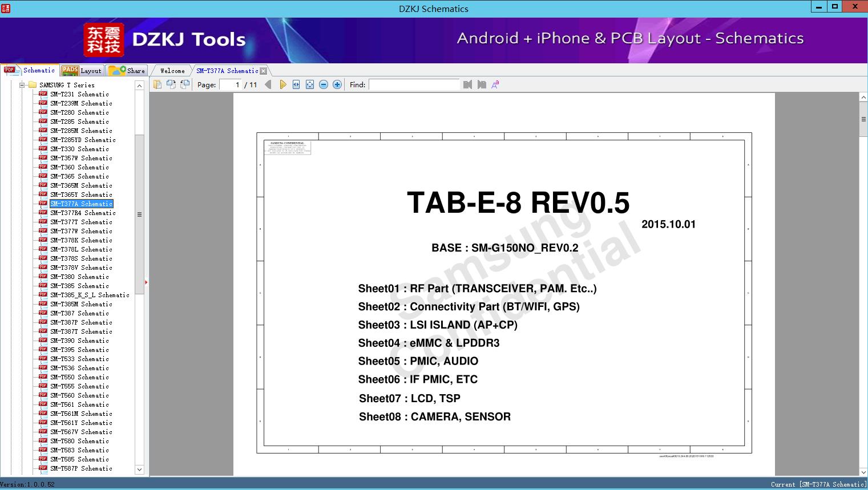
Task: Open SM-T387P Schematic in the tree
Action: 81,322
